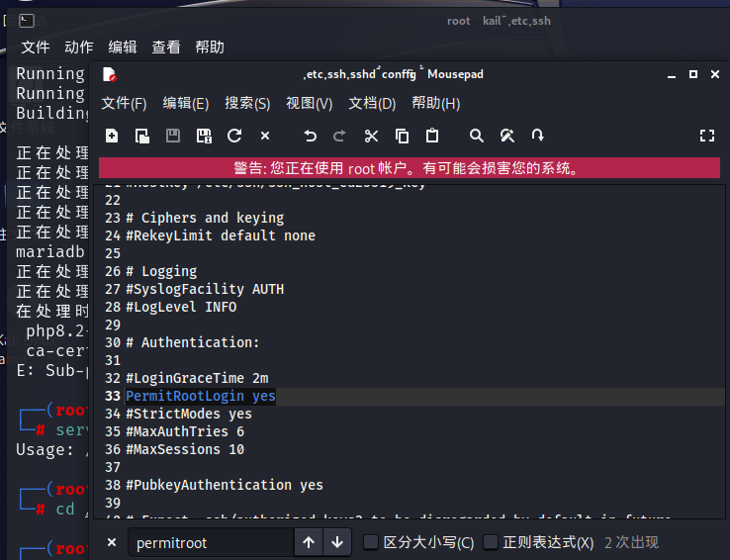Cut the selection with the scissors icon
Screen dimensions: 730x560
pyautogui.click(x=371, y=136)
